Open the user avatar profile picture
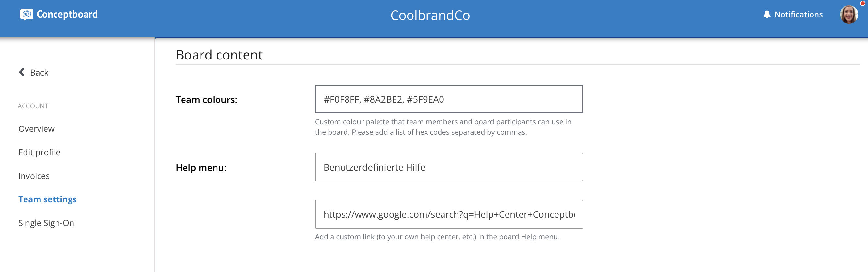The width and height of the screenshot is (868, 272). click(x=849, y=14)
